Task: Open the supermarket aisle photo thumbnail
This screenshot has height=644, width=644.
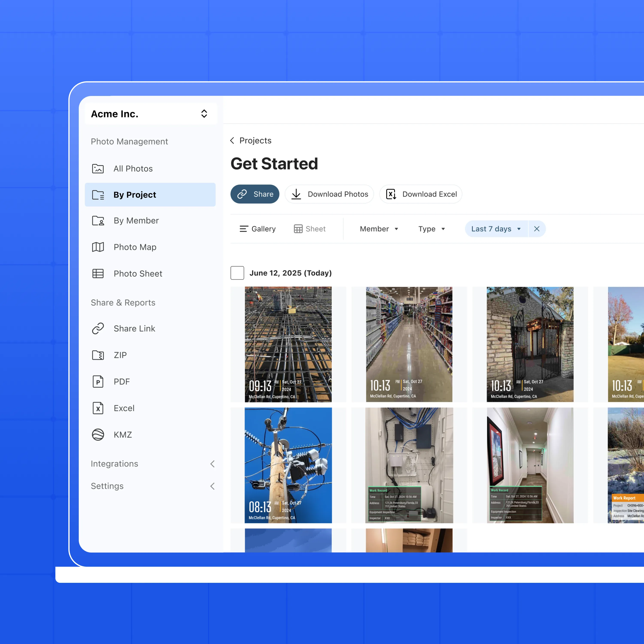Action: click(409, 344)
